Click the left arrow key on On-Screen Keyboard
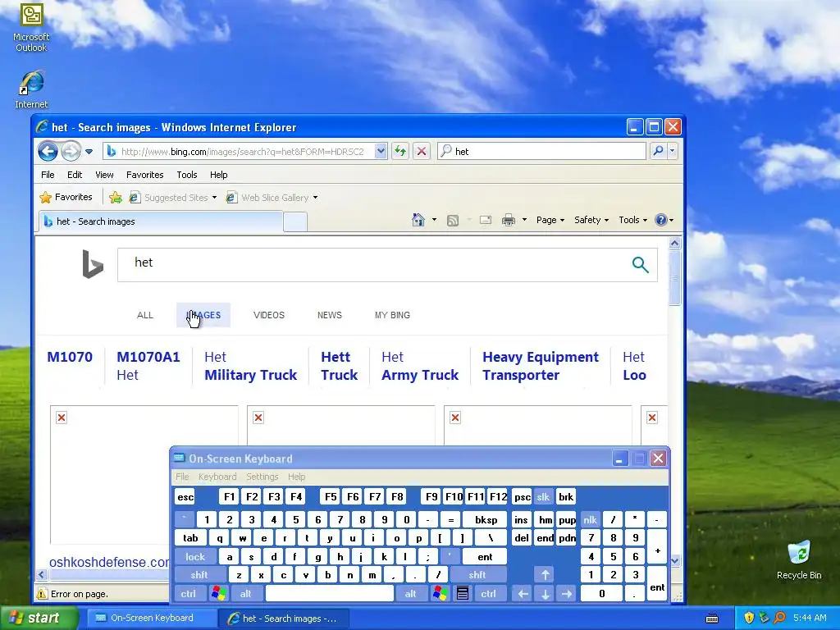The height and width of the screenshot is (630, 840). 523,594
